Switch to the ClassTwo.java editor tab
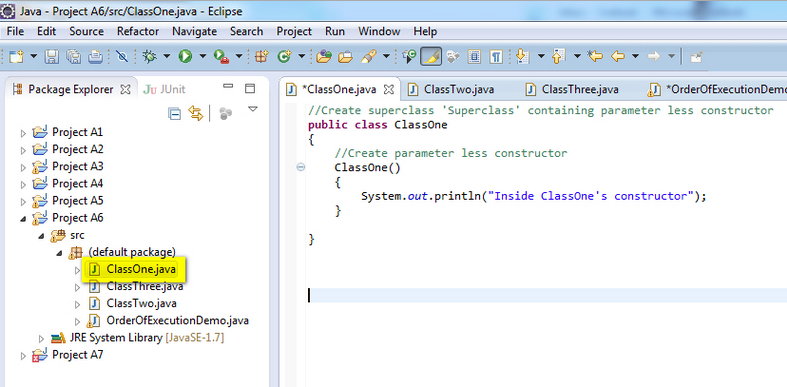The image size is (787, 387). click(452, 89)
